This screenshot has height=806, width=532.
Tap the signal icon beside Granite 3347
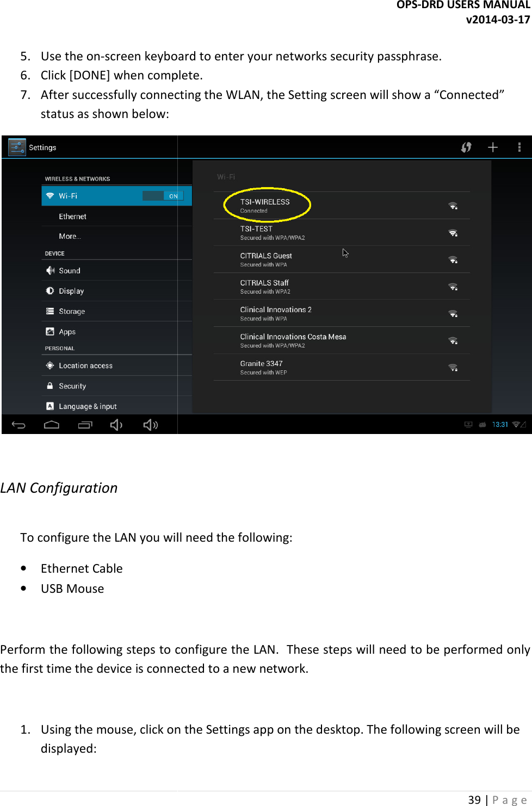[x=453, y=367]
